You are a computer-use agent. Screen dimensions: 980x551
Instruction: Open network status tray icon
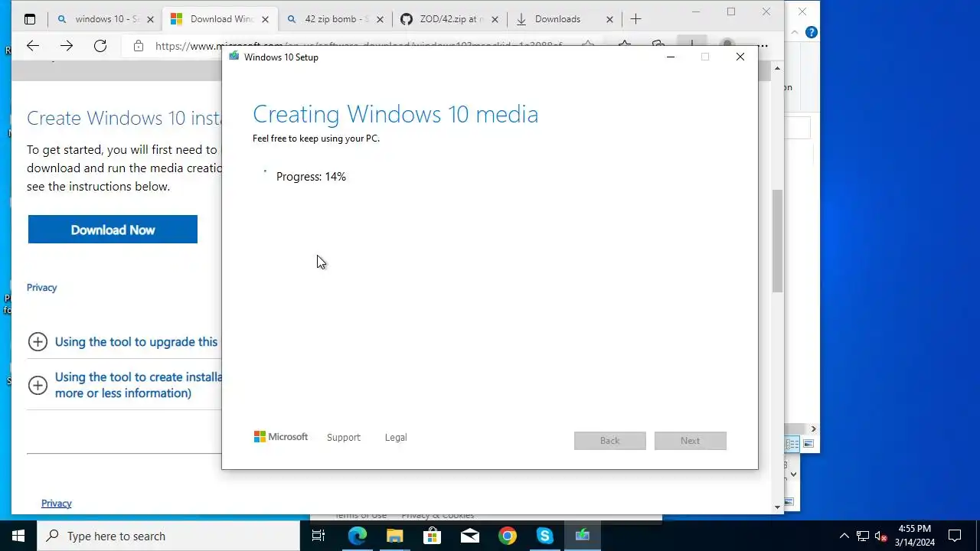point(863,536)
